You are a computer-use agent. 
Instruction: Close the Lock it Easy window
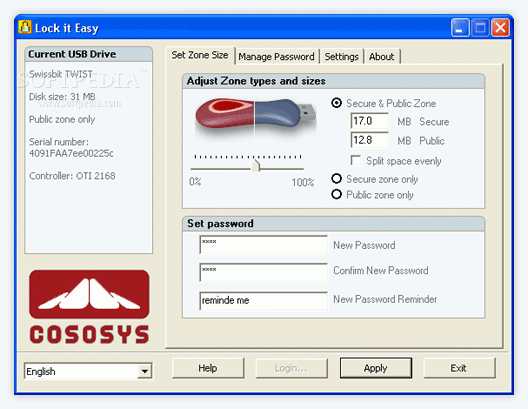click(500, 28)
